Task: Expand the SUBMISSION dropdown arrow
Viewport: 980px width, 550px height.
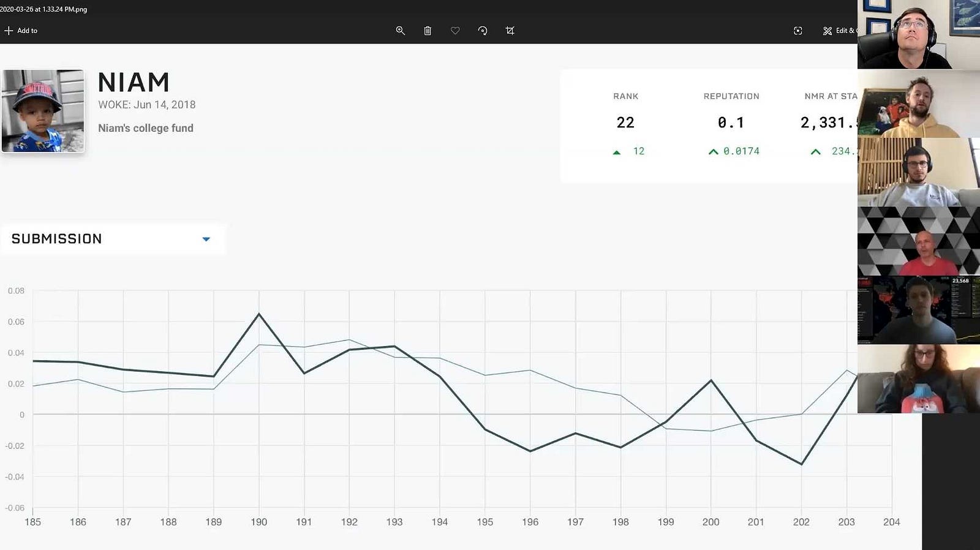Action: (x=206, y=239)
